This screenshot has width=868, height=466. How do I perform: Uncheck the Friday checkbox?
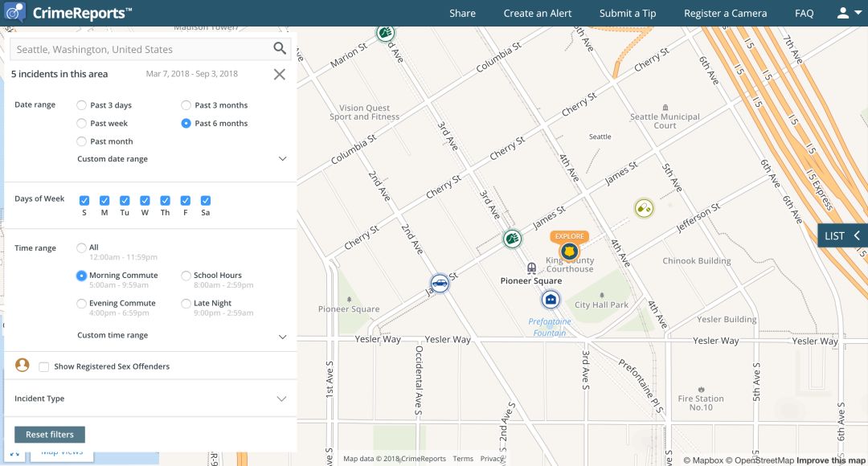[186, 200]
